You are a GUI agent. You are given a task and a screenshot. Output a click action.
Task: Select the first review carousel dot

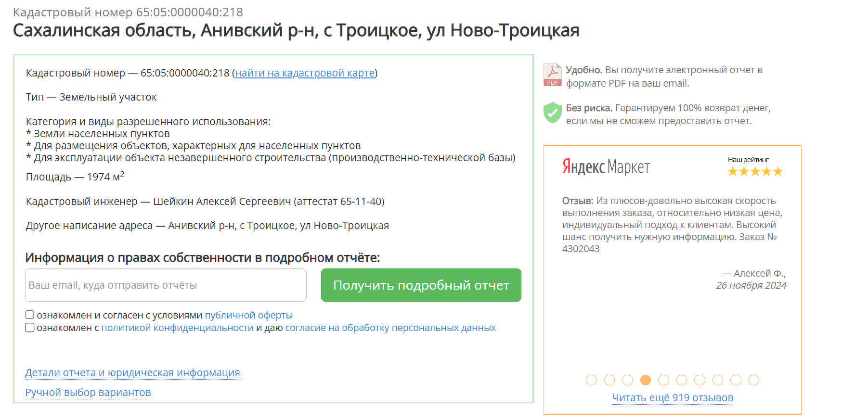pyautogui.click(x=591, y=380)
